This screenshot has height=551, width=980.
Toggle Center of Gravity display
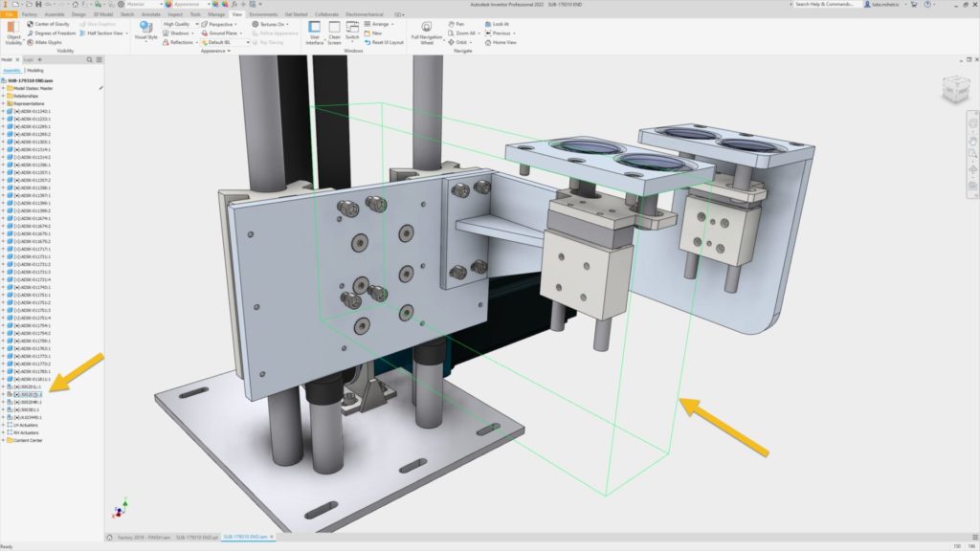[x=48, y=24]
